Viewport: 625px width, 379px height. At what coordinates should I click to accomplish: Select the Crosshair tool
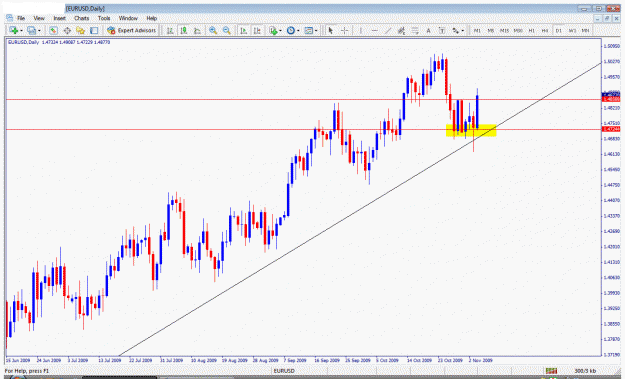pyautogui.click(x=344, y=30)
